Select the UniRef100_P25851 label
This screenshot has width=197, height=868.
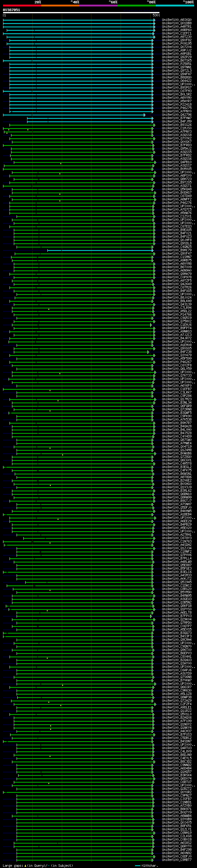(177, 64)
